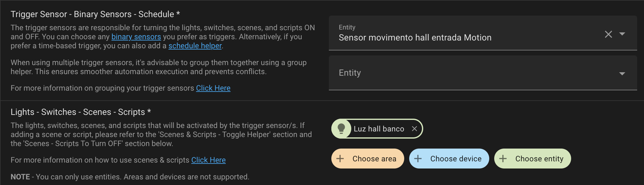Open the schedule helper link
644x185 pixels.
(x=195, y=45)
